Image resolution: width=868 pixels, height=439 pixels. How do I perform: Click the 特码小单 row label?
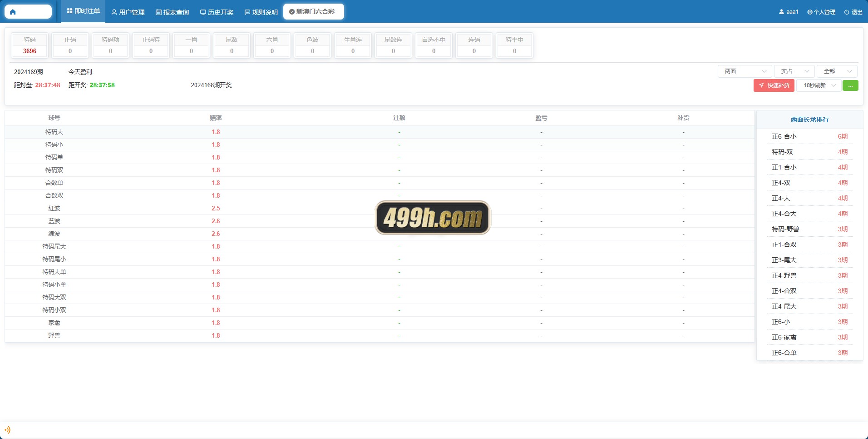click(x=54, y=284)
